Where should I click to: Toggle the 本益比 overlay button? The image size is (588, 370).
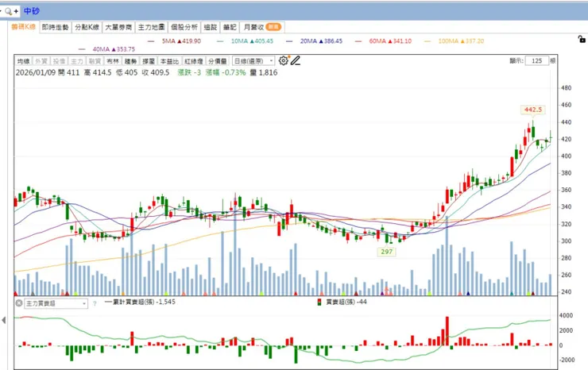point(169,61)
